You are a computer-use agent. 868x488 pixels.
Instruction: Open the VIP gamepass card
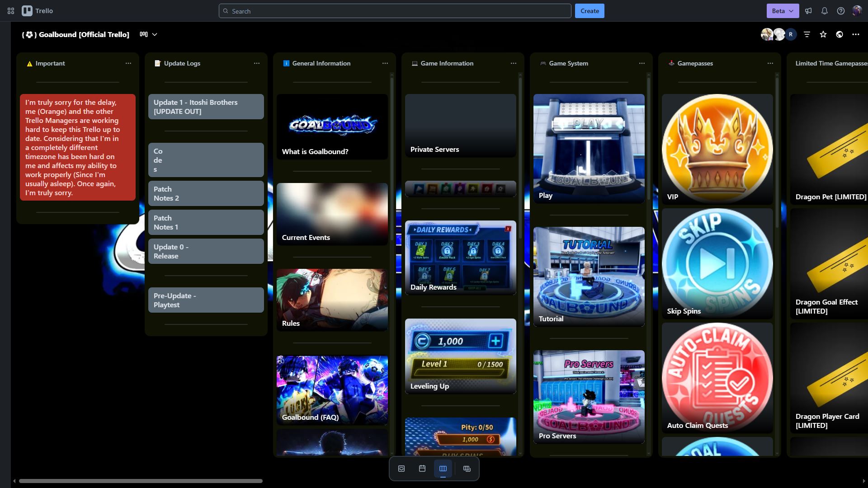[x=717, y=149]
